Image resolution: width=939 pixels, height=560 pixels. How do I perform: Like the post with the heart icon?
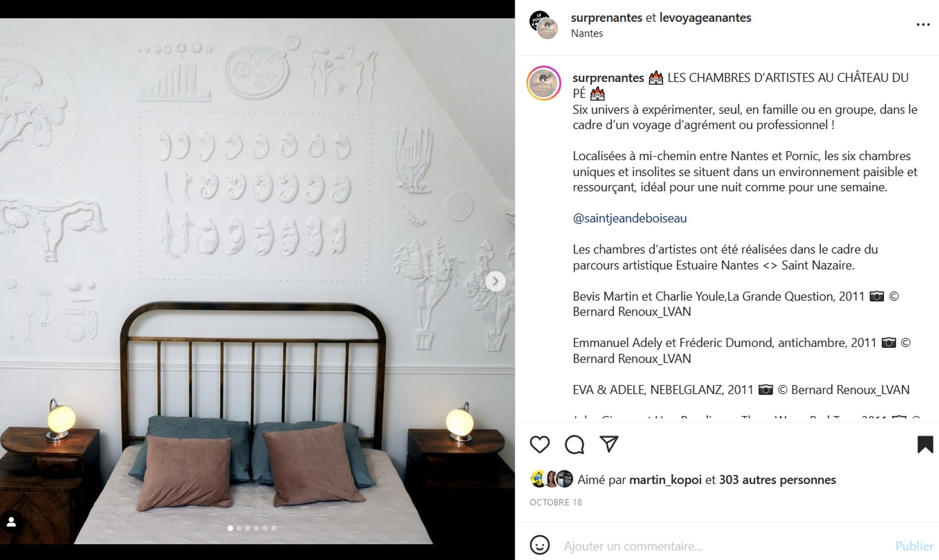point(540,444)
